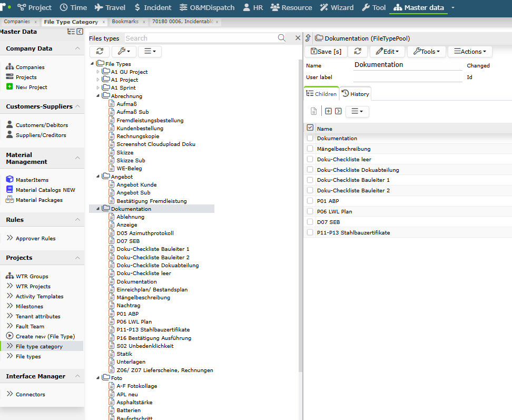Image resolution: width=512 pixels, height=420 pixels.
Task: Close the File Type Category tab
Action: pyautogui.click(x=104, y=22)
